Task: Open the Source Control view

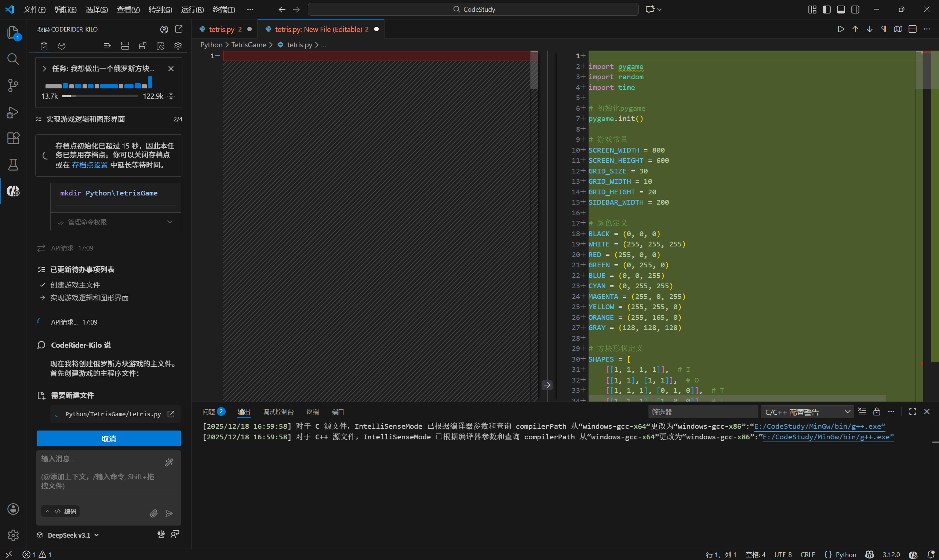Action: coord(13,85)
